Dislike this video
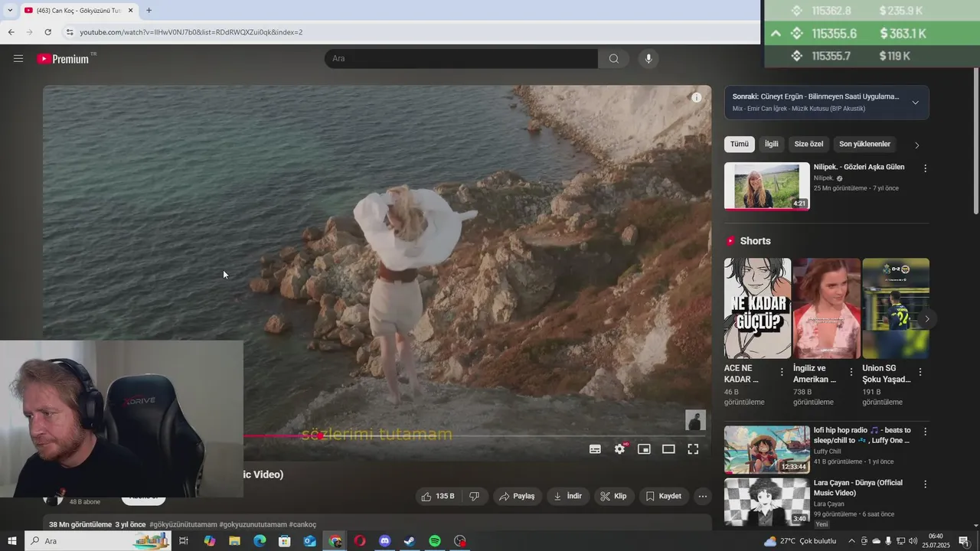The width and height of the screenshot is (980, 551). pyautogui.click(x=474, y=496)
